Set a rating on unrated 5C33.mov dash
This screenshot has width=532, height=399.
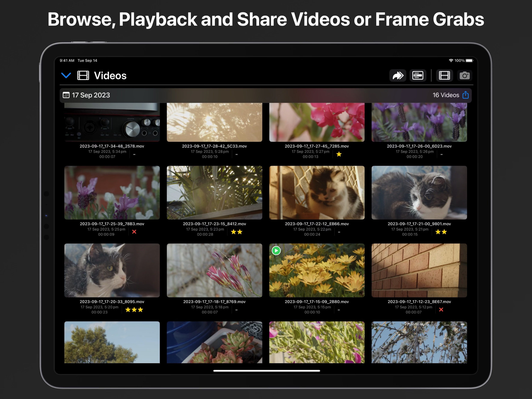coord(237,154)
